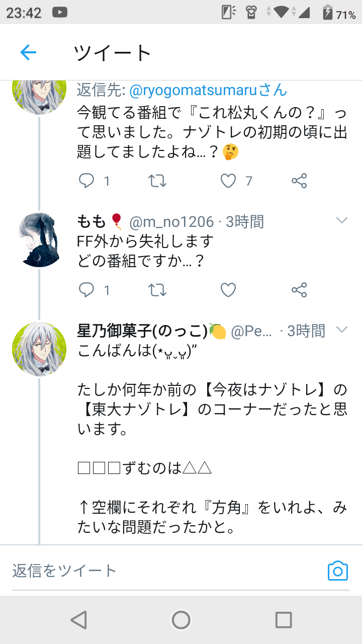
Task: Like もも's tweet with heart icon
Action: (228, 290)
